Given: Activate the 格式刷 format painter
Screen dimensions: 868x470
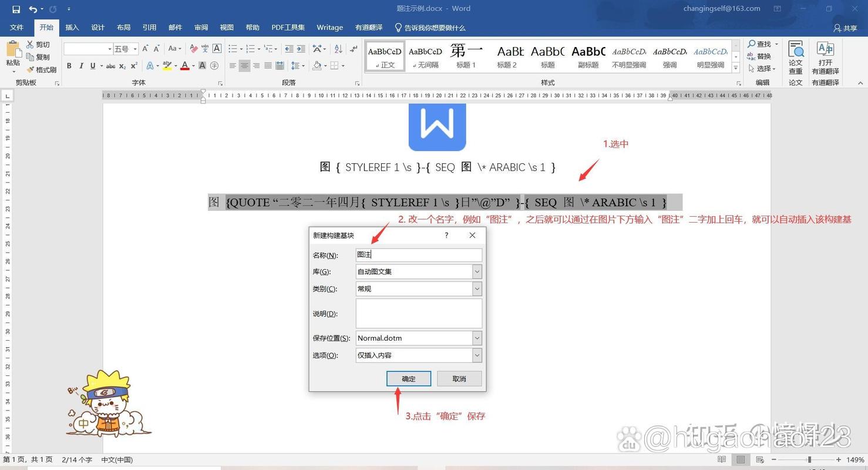Looking at the screenshot, I should point(41,69).
